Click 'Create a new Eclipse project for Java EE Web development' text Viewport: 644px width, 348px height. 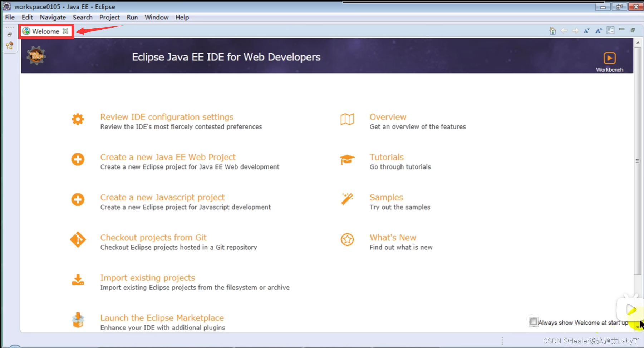point(190,167)
